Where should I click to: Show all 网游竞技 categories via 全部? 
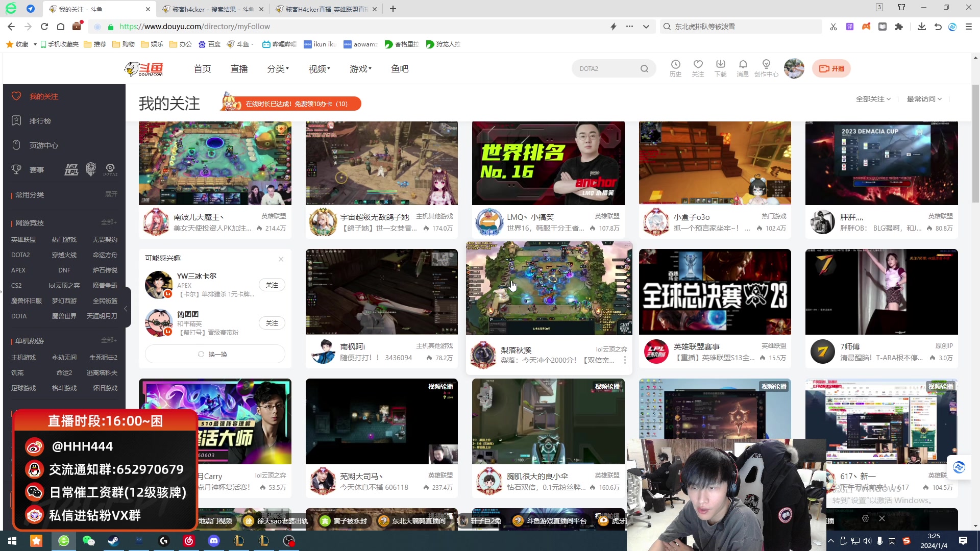109,222
